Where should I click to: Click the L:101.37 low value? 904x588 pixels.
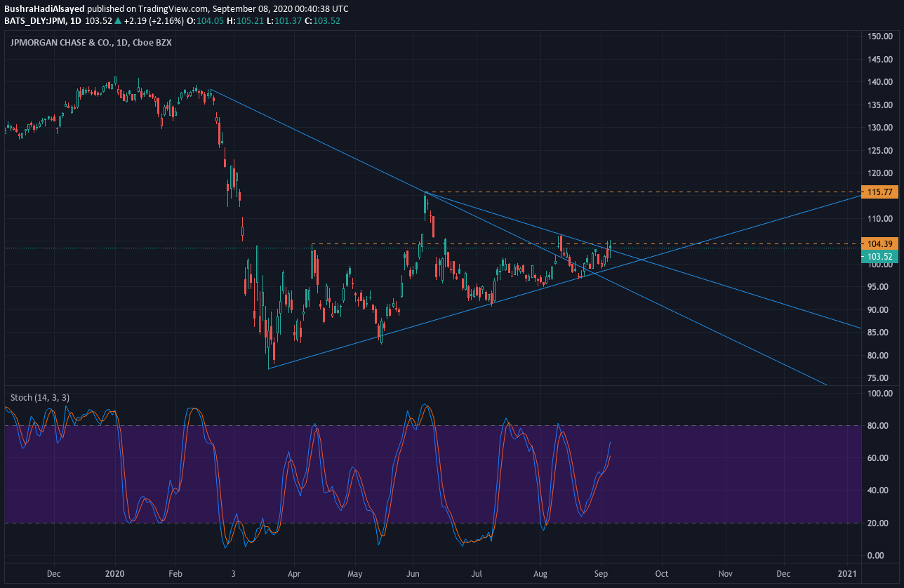283,21
